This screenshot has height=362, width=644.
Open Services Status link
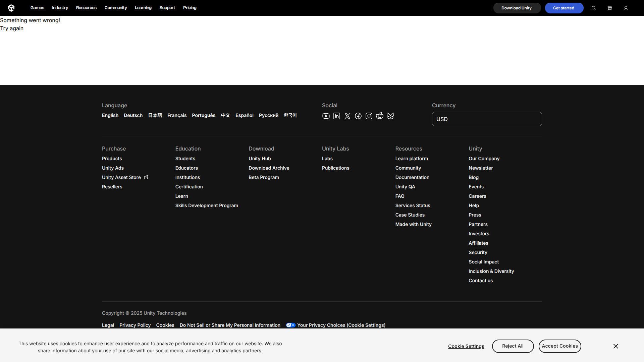click(x=413, y=205)
